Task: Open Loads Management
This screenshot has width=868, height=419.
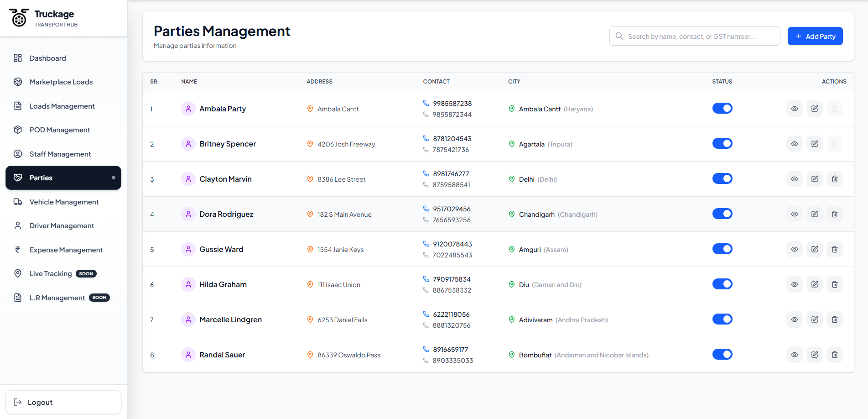Action: click(x=63, y=106)
